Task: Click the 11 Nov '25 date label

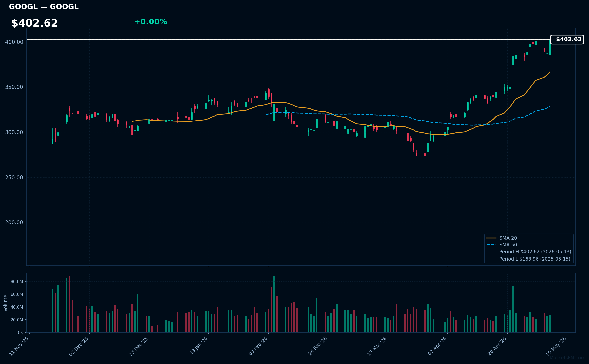Action: tap(19, 346)
